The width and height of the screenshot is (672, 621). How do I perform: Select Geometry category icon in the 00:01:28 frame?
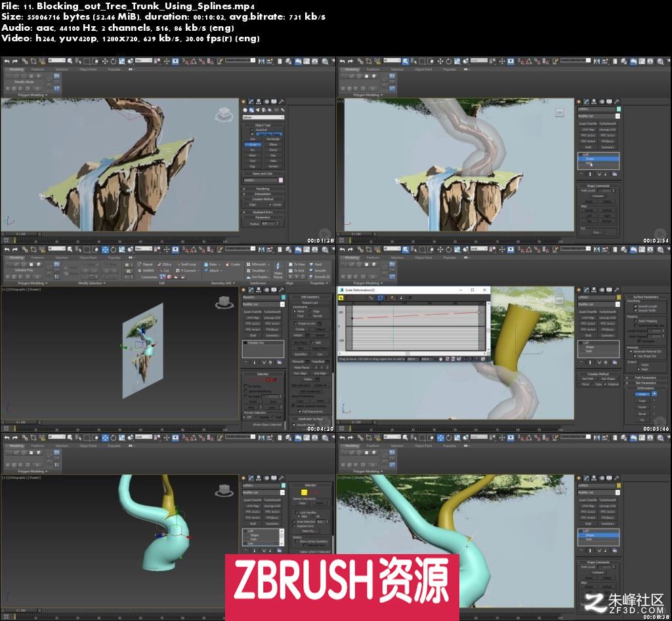[245, 110]
